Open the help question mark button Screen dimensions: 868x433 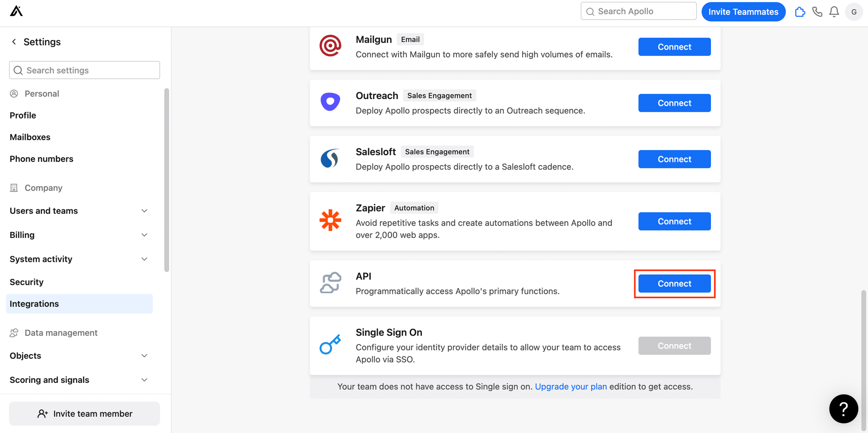tap(844, 409)
